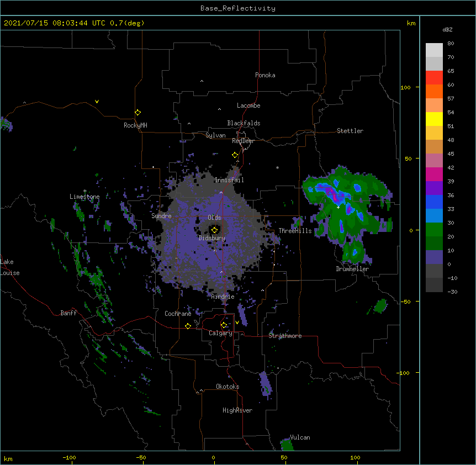
Task: Click the -30 value on the dBZ scale
Action: [x=452, y=292]
